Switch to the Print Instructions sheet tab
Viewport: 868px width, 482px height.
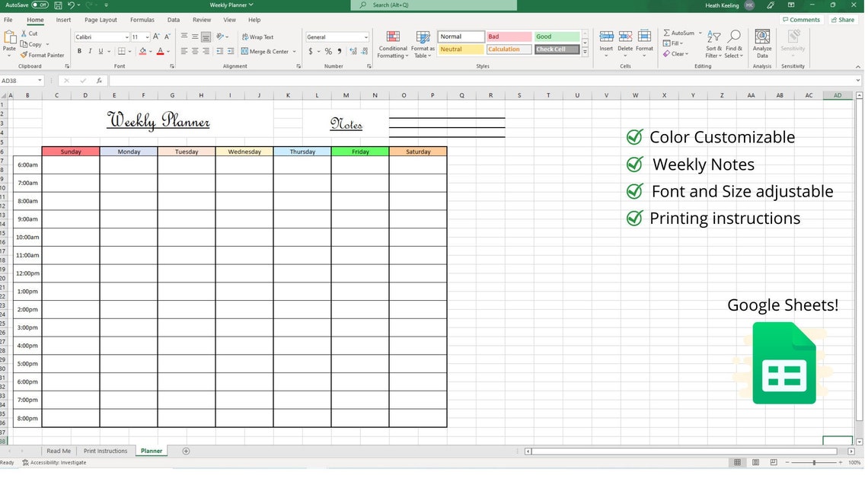(105, 451)
